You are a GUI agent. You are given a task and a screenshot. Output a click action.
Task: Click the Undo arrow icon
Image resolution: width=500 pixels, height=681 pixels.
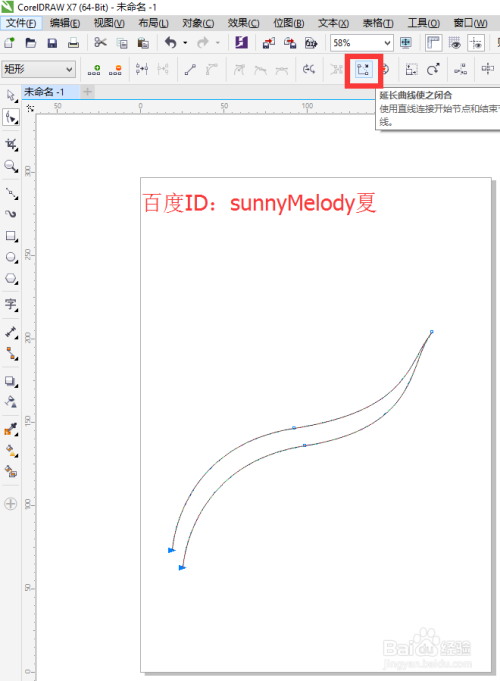point(170,43)
